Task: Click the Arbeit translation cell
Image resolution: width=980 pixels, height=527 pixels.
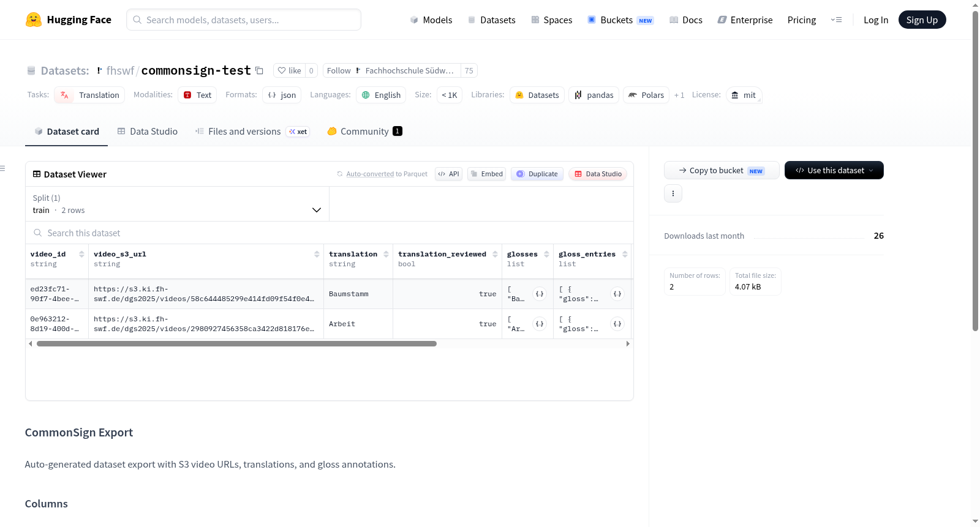Action: click(358, 324)
